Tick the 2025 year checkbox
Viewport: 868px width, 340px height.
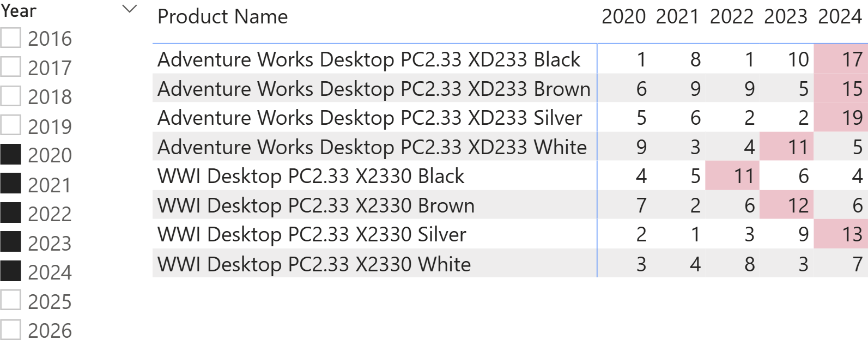point(11,300)
